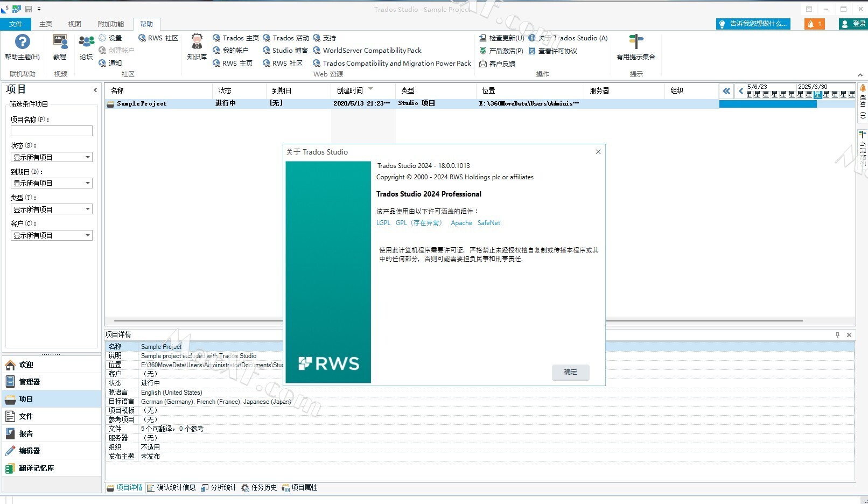Open the 文件 menu tab
This screenshot has width=868, height=504.
[x=16, y=24]
